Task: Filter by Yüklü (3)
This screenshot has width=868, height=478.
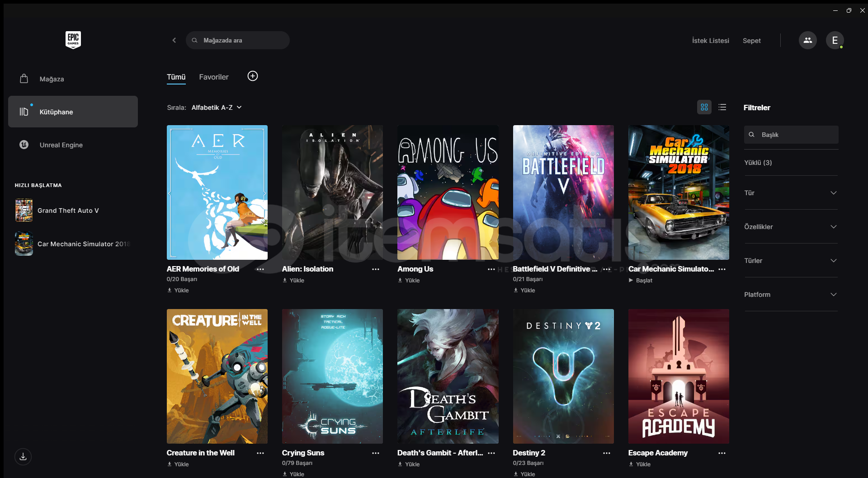Action: 758,163
